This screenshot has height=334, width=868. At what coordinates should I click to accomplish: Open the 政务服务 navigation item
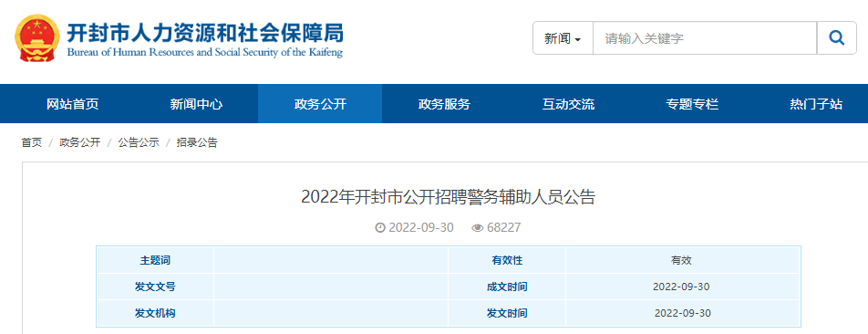coord(444,104)
